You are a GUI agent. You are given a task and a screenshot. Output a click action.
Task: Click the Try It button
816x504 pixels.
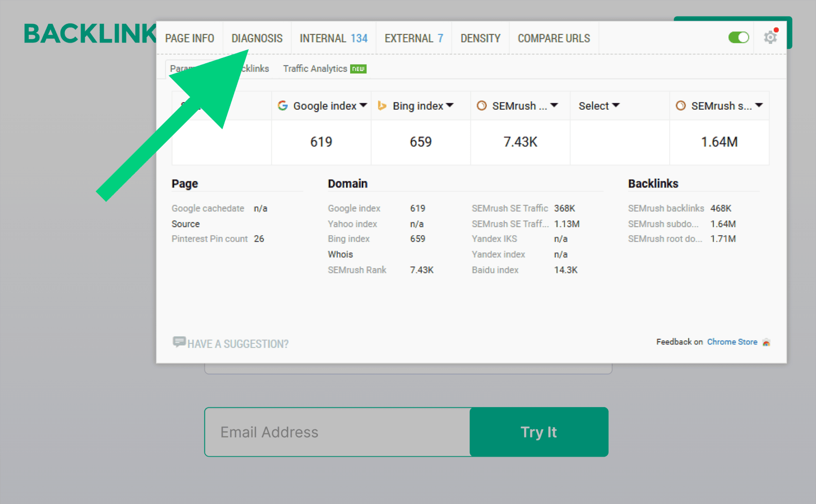tap(538, 432)
